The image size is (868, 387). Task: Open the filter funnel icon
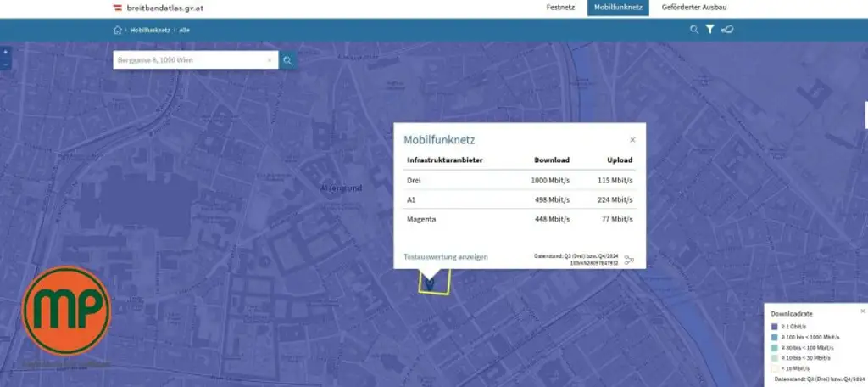point(709,30)
